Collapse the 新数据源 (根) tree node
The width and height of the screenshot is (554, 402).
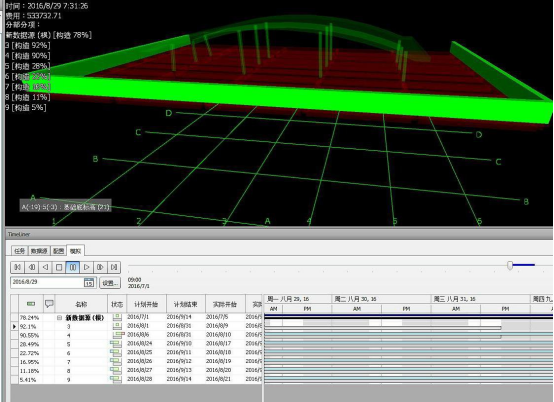[59, 318]
